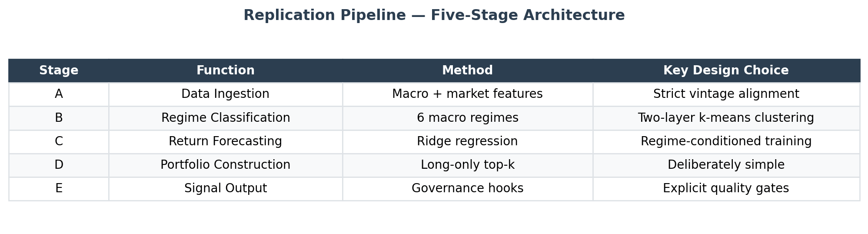Click the Regime Classification cell
868x234 pixels.
tap(226, 118)
